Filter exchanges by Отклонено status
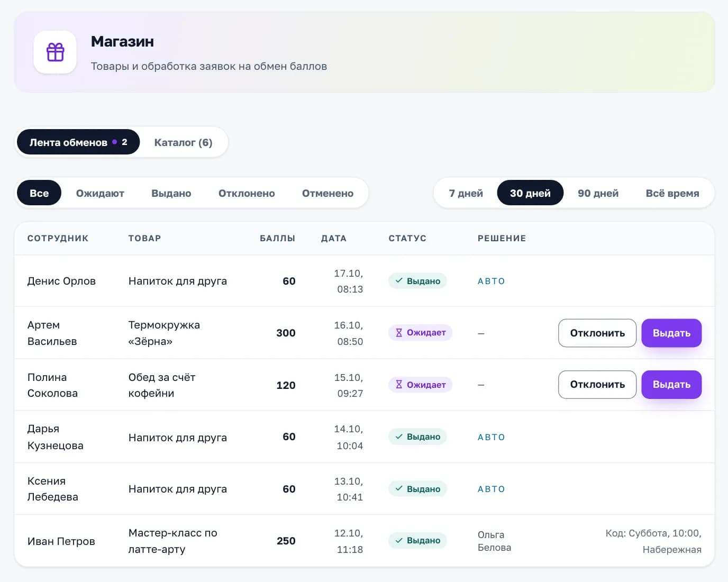The width and height of the screenshot is (728, 582). click(247, 193)
